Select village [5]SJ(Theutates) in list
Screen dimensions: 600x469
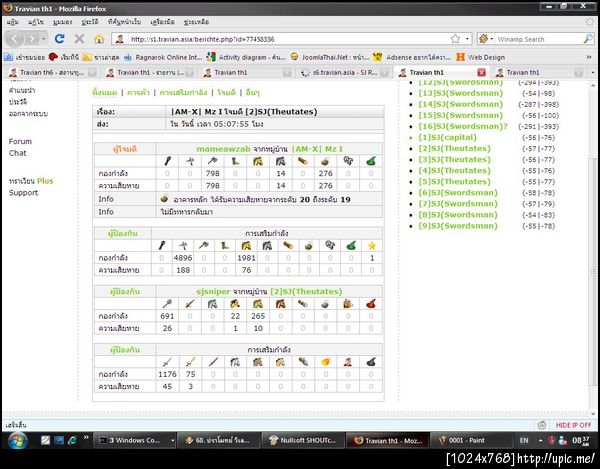pos(454,182)
